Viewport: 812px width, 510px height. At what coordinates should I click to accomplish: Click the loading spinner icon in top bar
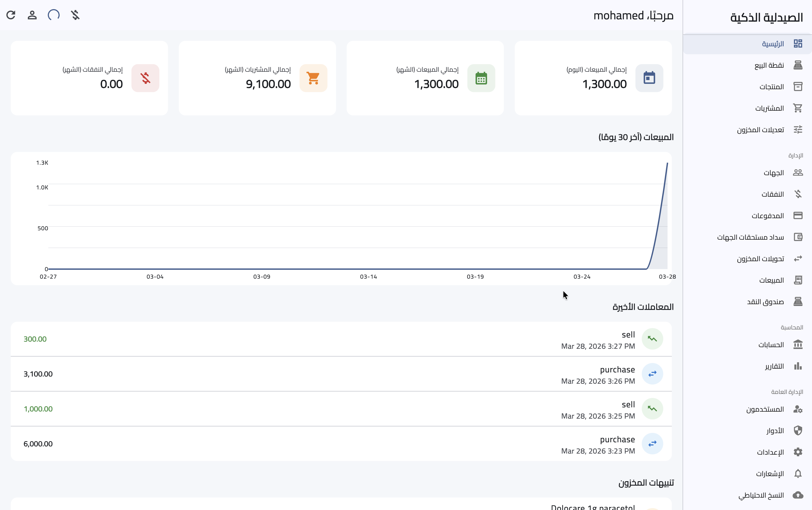pyautogui.click(x=54, y=15)
